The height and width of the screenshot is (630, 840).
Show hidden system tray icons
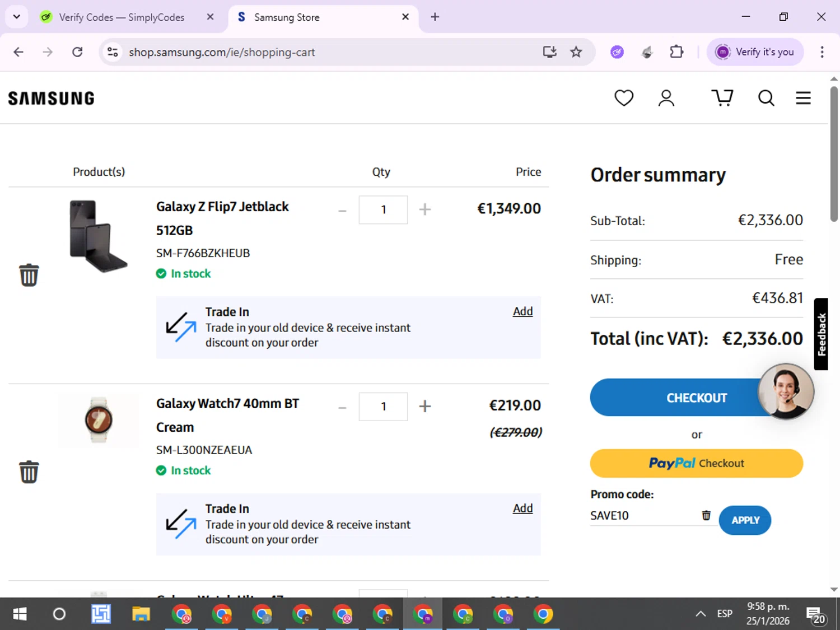pyautogui.click(x=700, y=614)
